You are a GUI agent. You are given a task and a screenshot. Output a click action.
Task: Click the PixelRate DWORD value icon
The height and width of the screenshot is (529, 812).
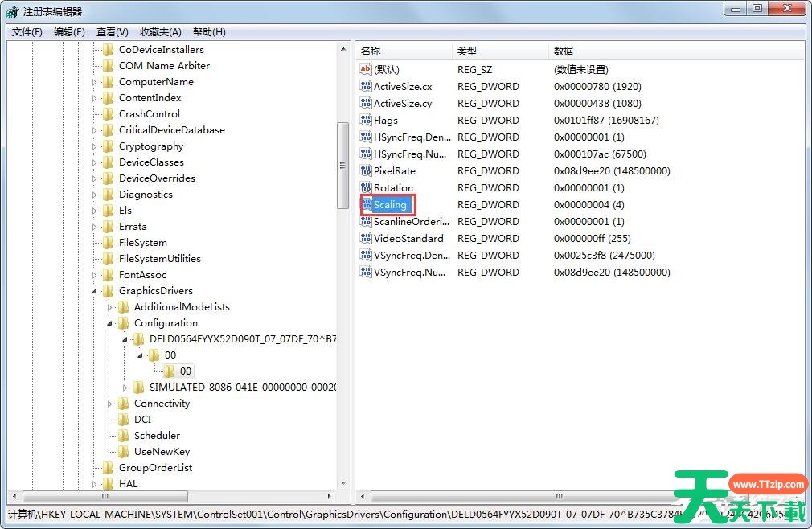[366, 170]
